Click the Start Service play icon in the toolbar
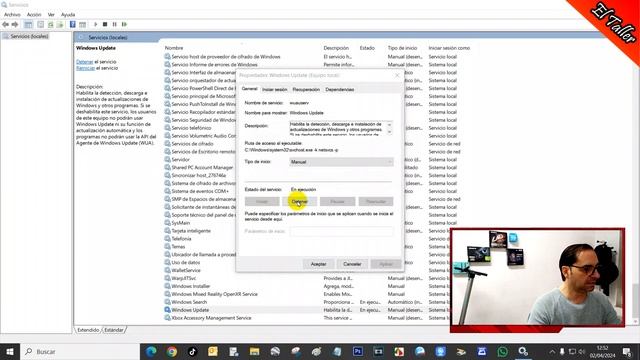 [96, 24]
